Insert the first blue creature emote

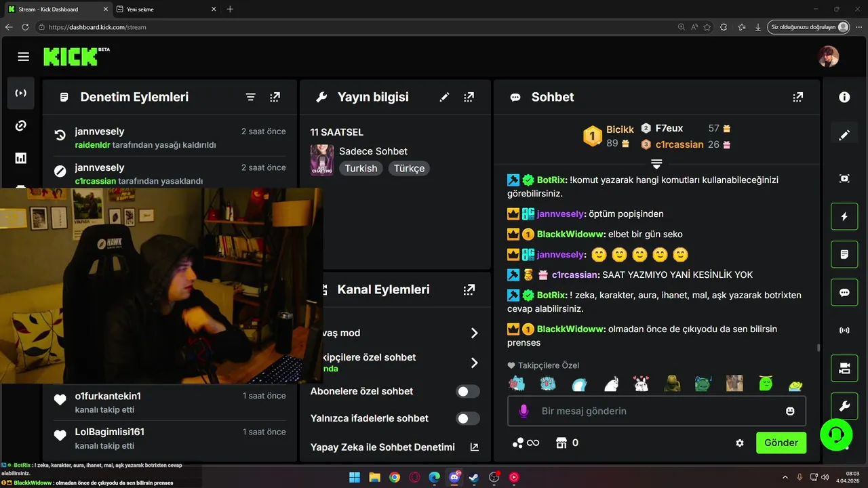[517, 384]
